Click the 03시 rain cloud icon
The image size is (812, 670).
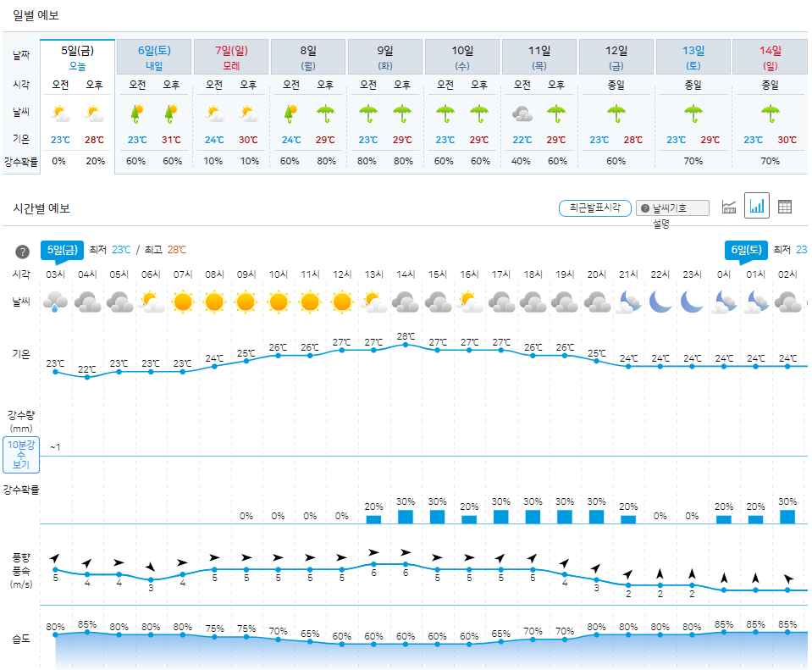pyautogui.click(x=55, y=302)
